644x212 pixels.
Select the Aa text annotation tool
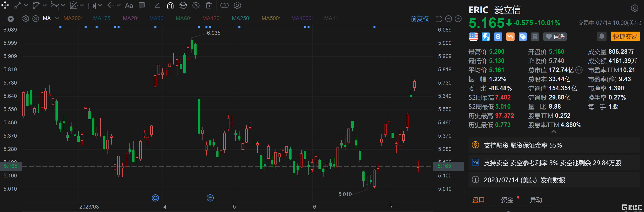point(129,5)
